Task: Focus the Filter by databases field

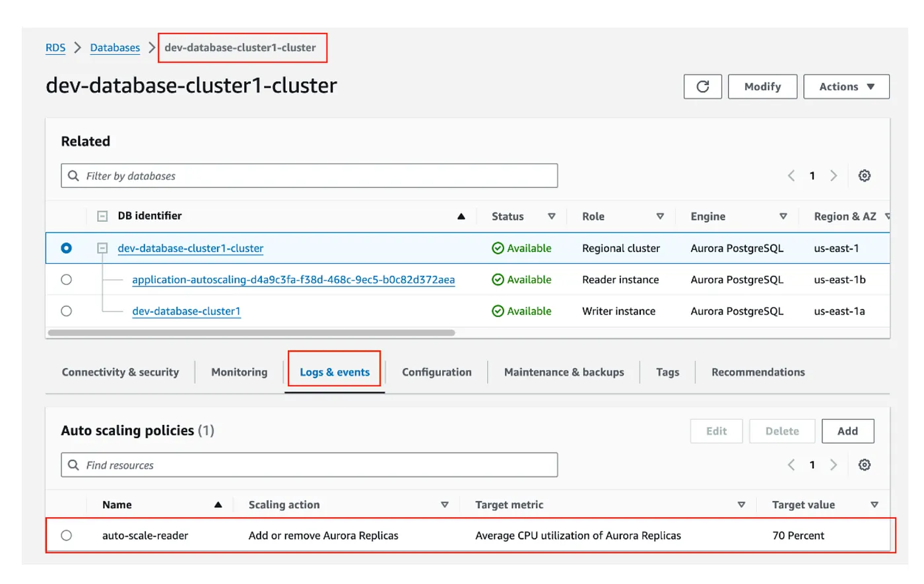Action: click(x=310, y=176)
